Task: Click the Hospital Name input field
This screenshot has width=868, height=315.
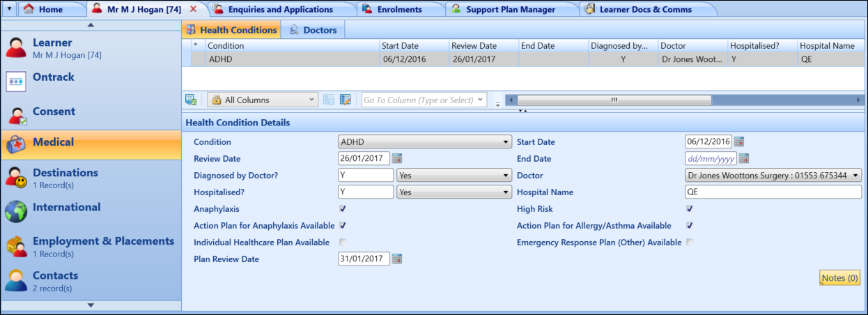Action: click(773, 192)
